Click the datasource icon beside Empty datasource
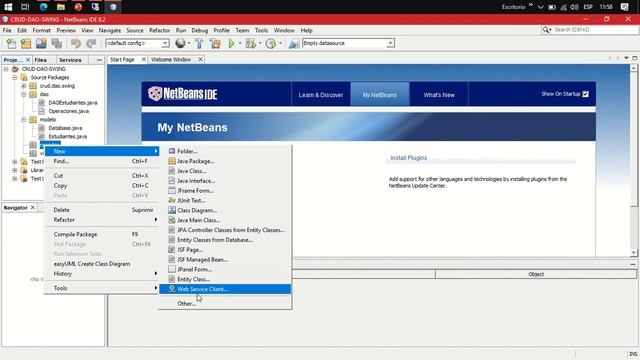640x360 pixels. point(293,43)
